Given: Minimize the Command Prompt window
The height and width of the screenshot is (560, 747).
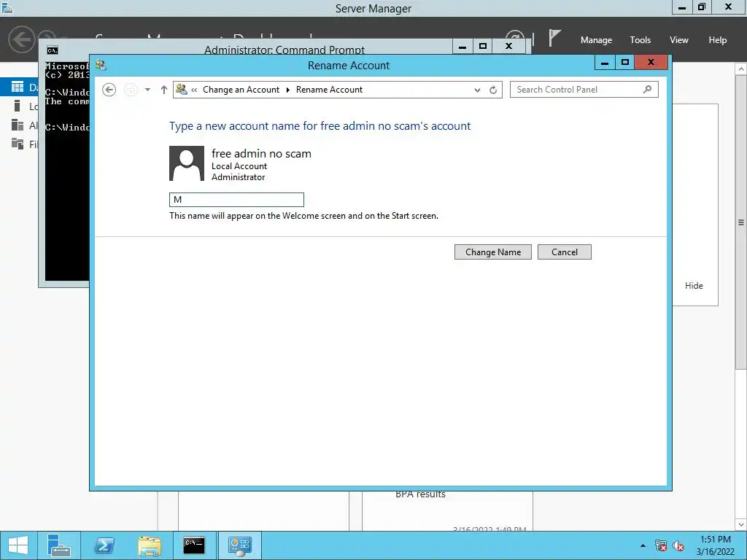Looking at the screenshot, I should (x=462, y=47).
